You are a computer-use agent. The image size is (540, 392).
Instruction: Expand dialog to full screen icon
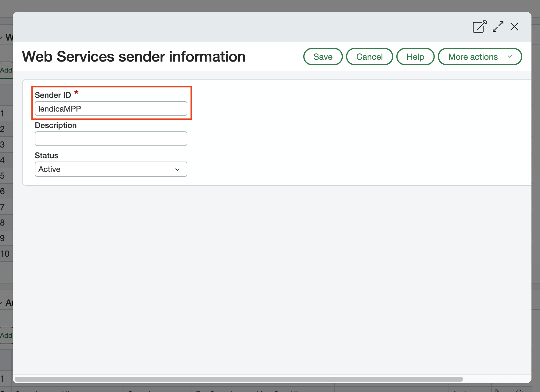tap(498, 27)
